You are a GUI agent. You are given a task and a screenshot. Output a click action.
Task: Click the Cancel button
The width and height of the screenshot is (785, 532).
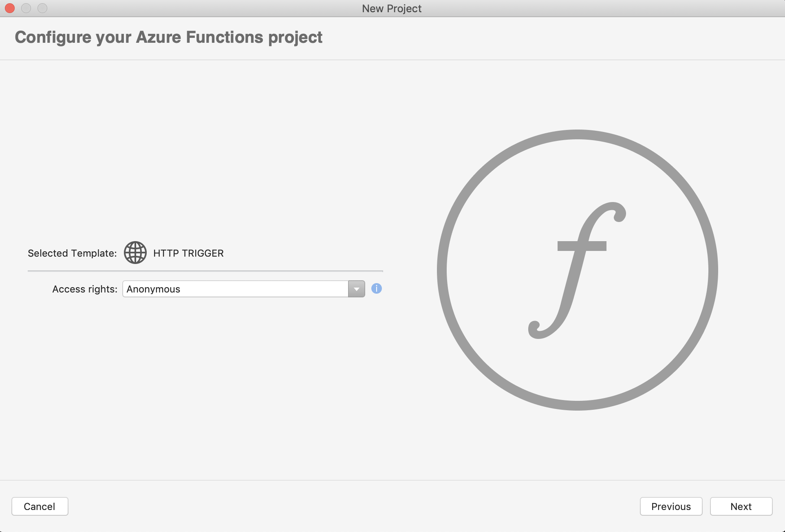(x=39, y=506)
